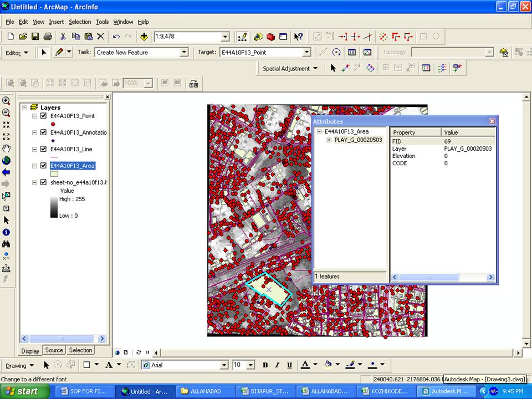Undo the last action
The height and width of the screenshot is (399, 532).
pos(116,37)
